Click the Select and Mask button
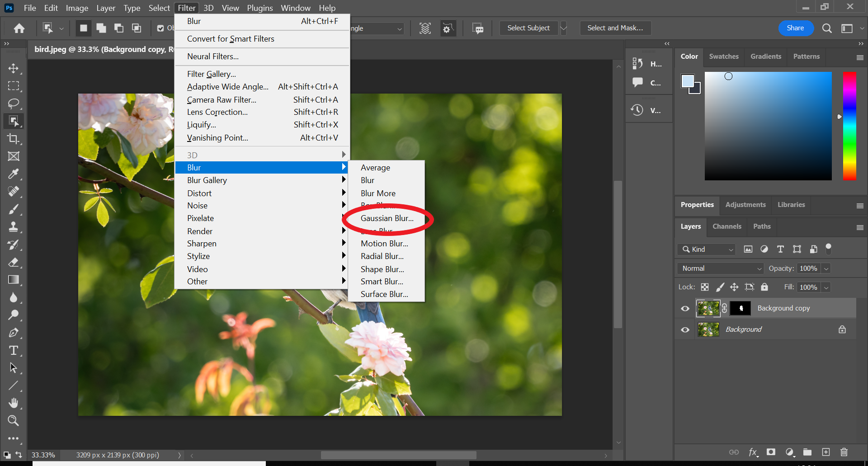This screenshot has width=868, height=466. [x=615, y=28]
